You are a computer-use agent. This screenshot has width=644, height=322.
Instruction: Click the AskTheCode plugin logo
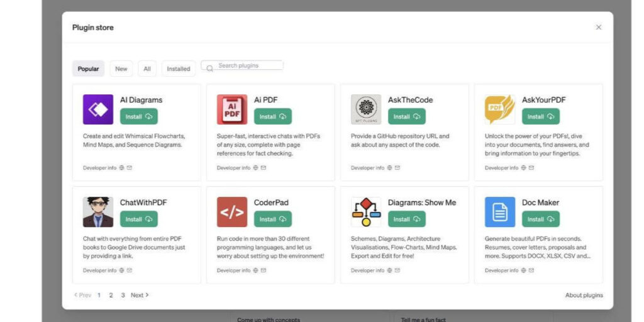pyautogui.click(x=366, y=109)
